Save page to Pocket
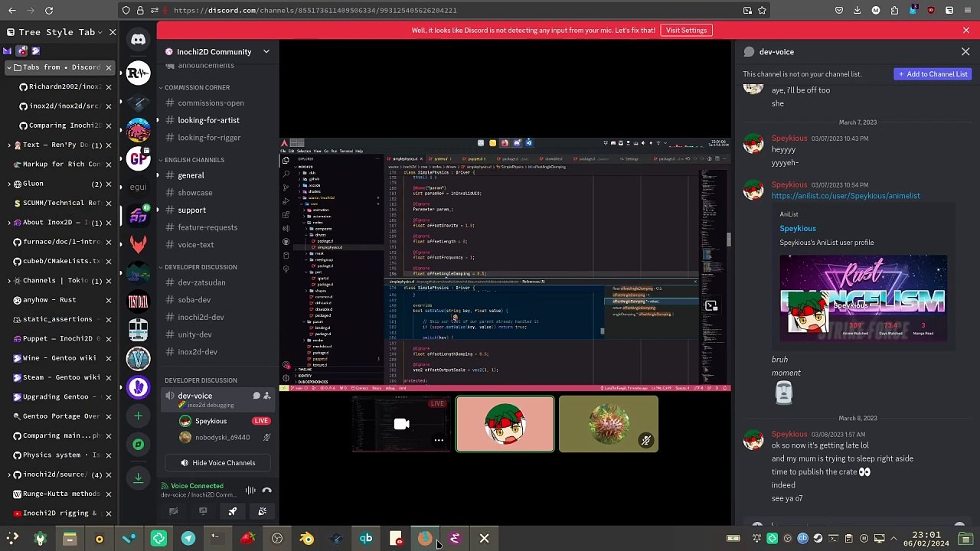The image size is (980, 551). click(x=839, y=11)
